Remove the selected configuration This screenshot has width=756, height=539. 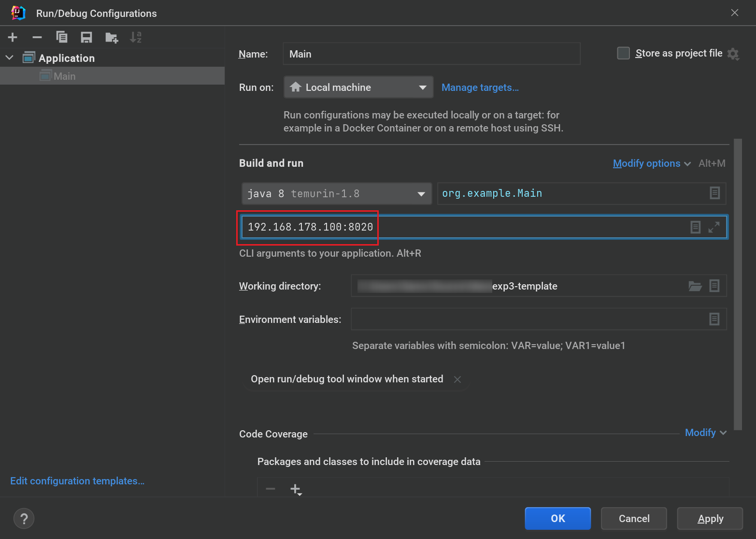click(37, 37)
